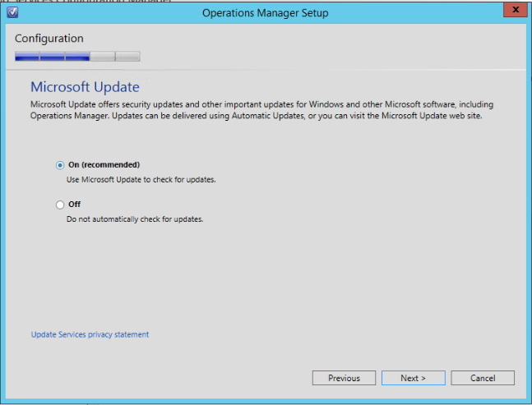This screenshot has height=405, width=532.
Task: Click the Operations Manager Setup title bar icon
Action: coord(12,11)
